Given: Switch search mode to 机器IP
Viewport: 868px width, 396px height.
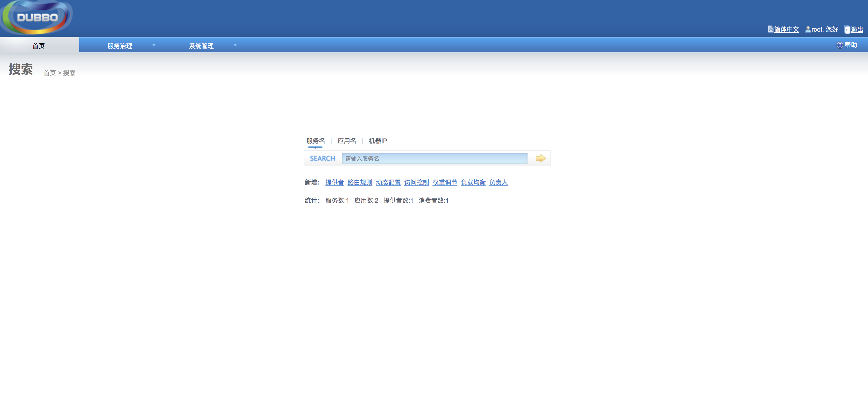Looking at the screenshot, I should coord(378,141).
